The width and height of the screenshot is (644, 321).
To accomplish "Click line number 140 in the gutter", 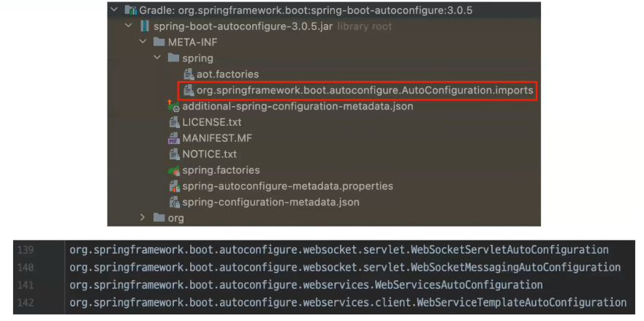I will pyautogui.click(x=26, y=268).
